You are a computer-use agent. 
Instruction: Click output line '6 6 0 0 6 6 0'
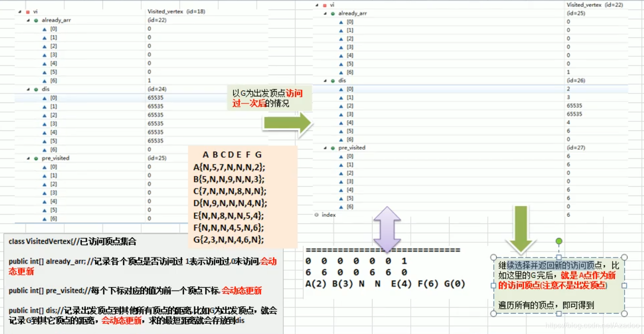point(356,273)
